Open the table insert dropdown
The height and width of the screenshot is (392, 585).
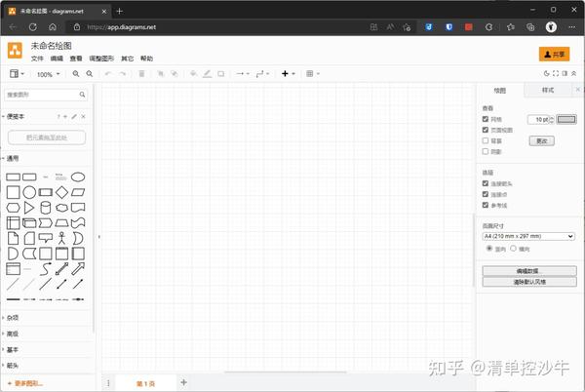point(313,74)
